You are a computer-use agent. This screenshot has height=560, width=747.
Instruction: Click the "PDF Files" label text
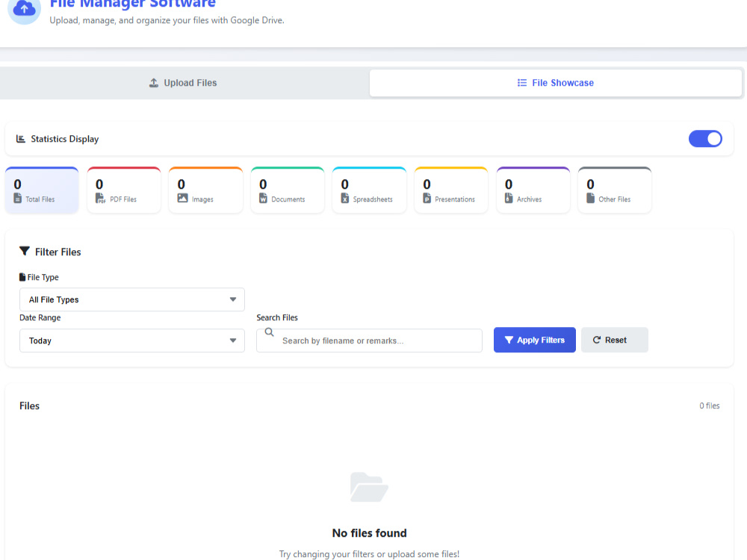tap(123, 199)
